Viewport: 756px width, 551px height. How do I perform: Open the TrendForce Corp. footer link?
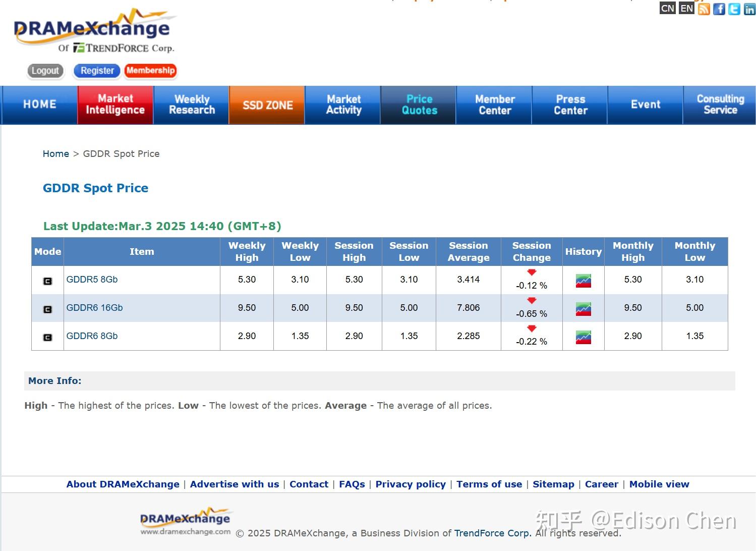coord(493,533)
